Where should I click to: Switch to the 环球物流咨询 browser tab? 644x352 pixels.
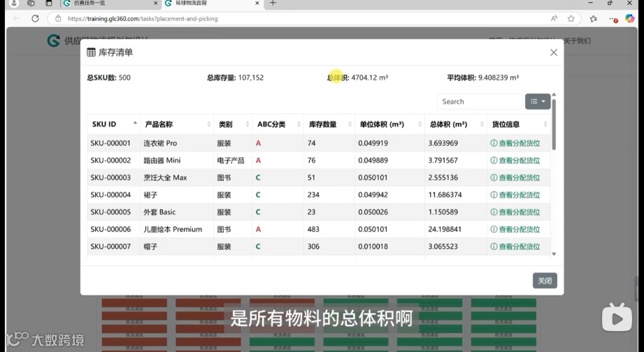[211, 3]
